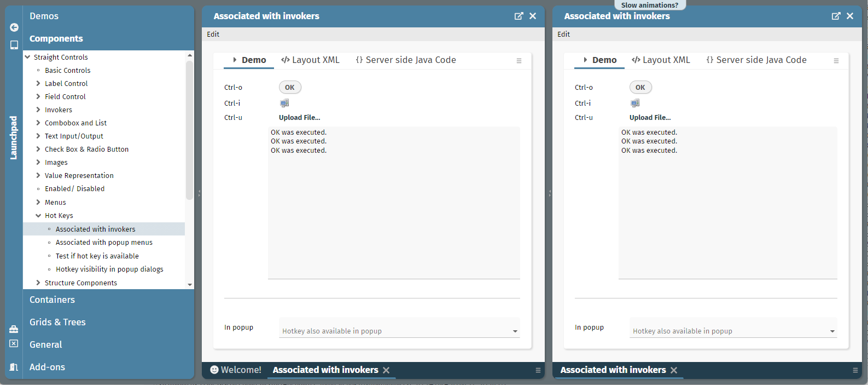Click the Ctrl-i computer icon in left panel
The image size is (868, 385).
pyautogui.click(x=284, y=103)
